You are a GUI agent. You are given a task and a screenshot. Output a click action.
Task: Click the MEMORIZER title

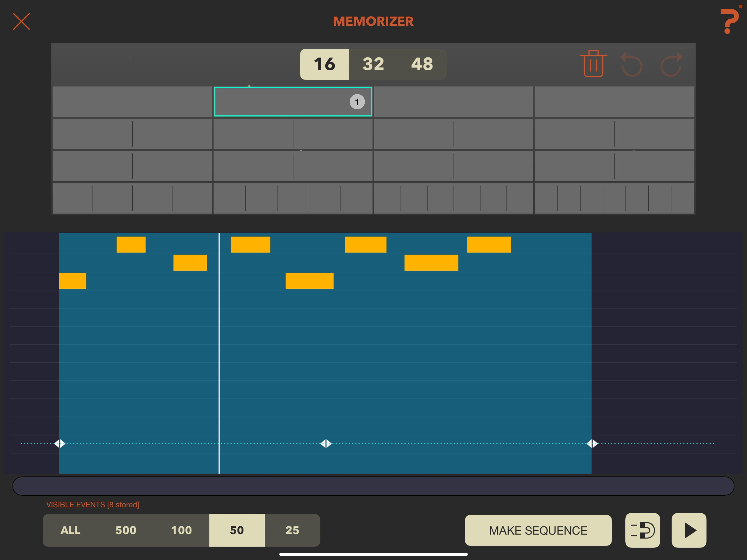coord(373,21)
